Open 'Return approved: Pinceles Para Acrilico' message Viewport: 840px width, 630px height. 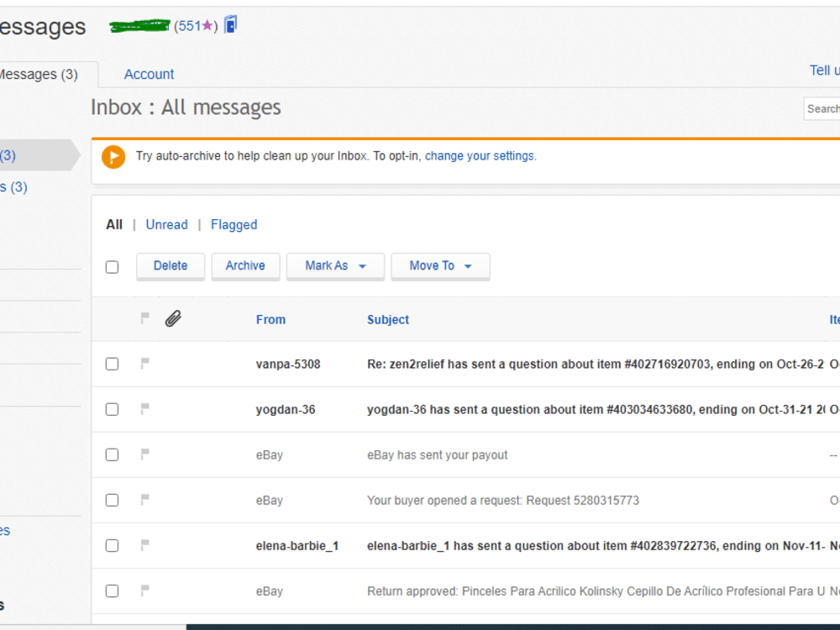pos(596,591)
